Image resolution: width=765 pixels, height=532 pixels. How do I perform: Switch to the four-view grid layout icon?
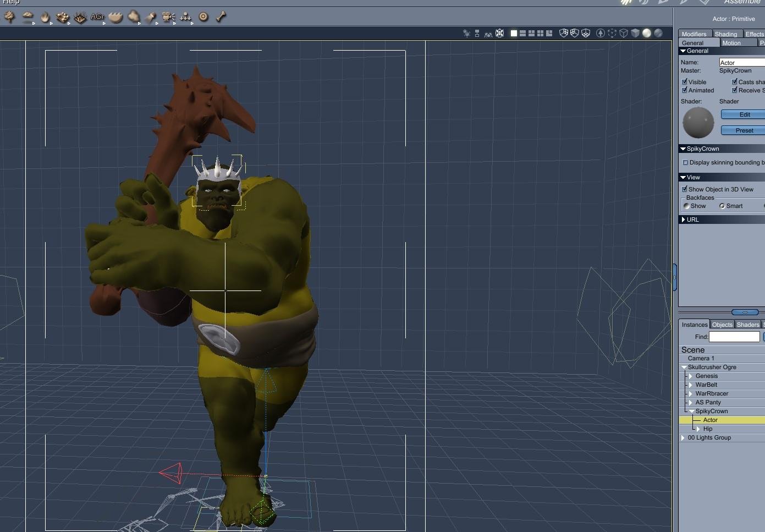[x=540, y=34]
